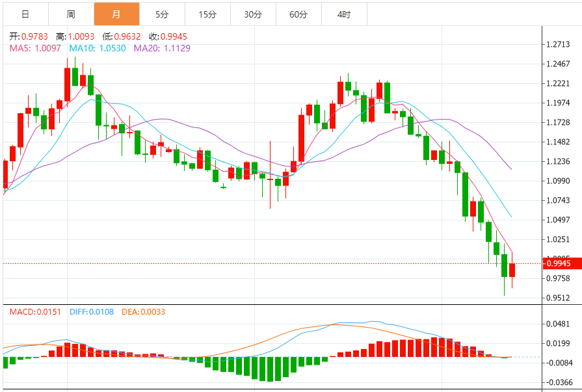Click the 0.9512 price axis label

coord(558,298)
